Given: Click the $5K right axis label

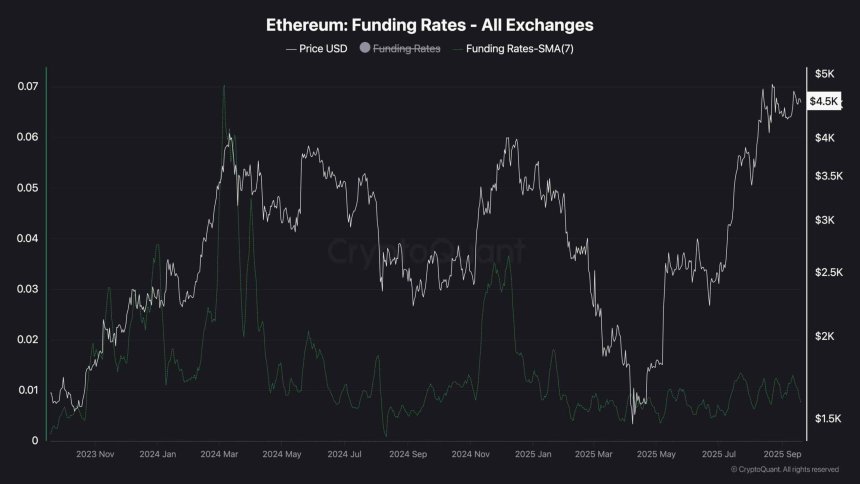Looking at the screenshot, I should [x=824, y=74].
